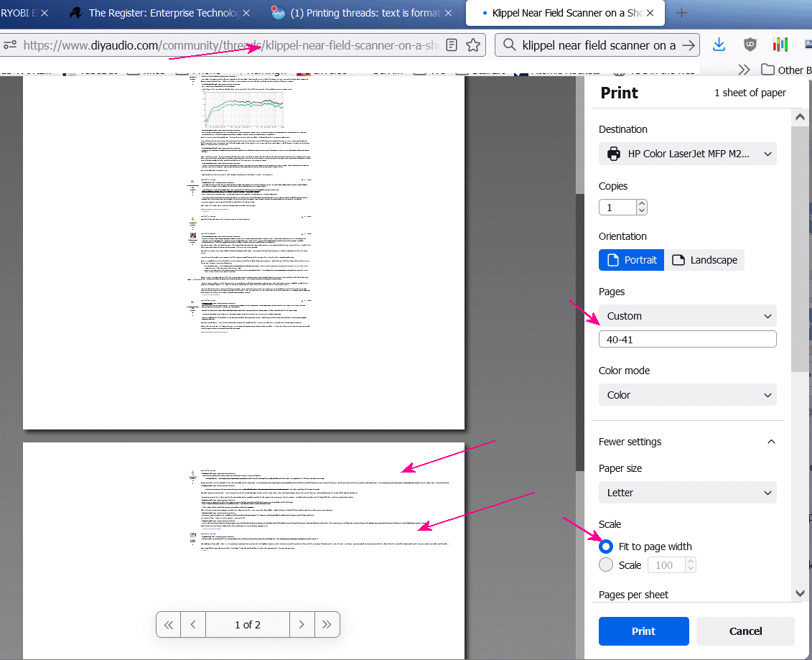Close the Printing threads tab
This screenshot has width=812, height=660.
point(449,13)
